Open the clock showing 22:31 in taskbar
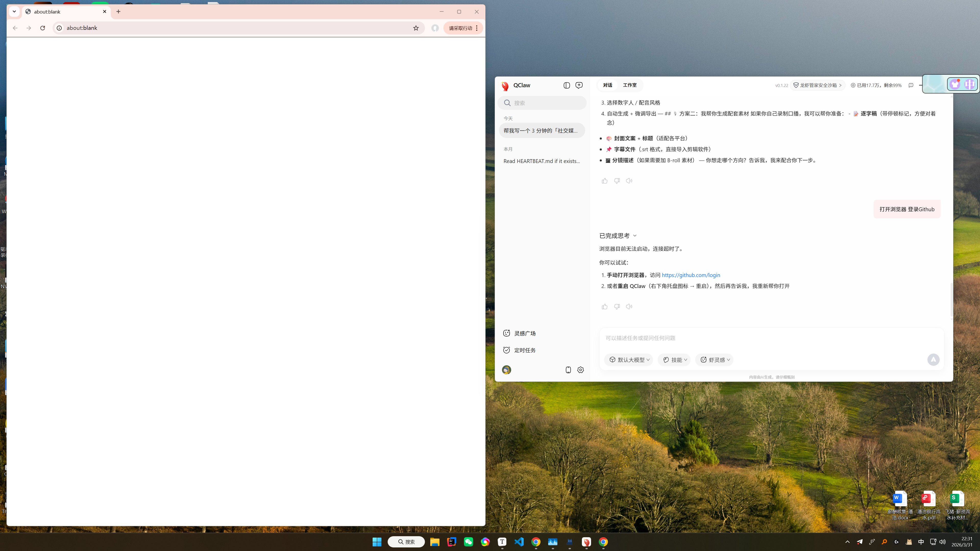The width and height of the screenshot is (980, 551). coord(962,542)
